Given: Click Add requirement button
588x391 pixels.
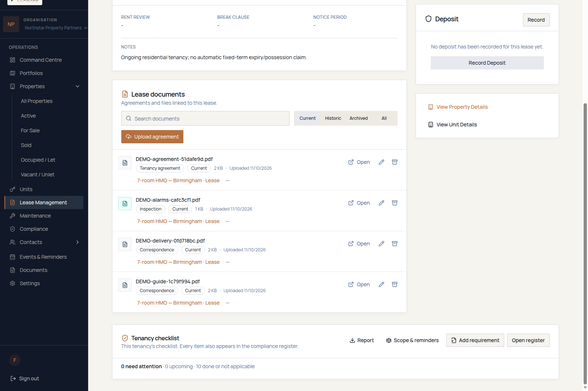Looking at the screenshot, I should click(475, 340).
